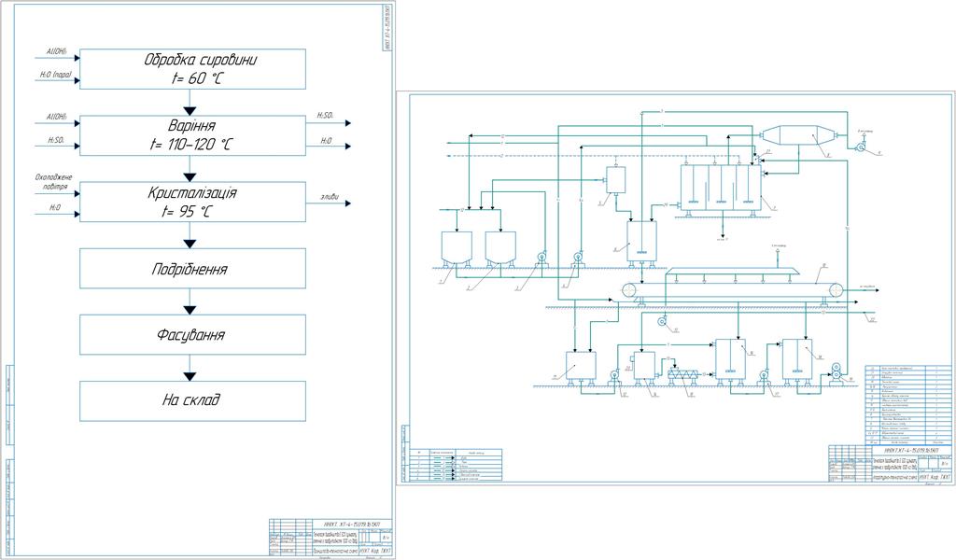Viewport: 956px width, 560px height.
Task: Select the screw conveyor in the lower row
Action: pyautogui.click(x=682, y=374)
